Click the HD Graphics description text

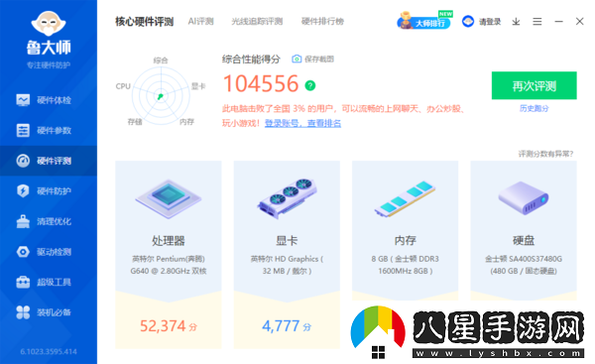pyautogui.click(x=287, y=265)
